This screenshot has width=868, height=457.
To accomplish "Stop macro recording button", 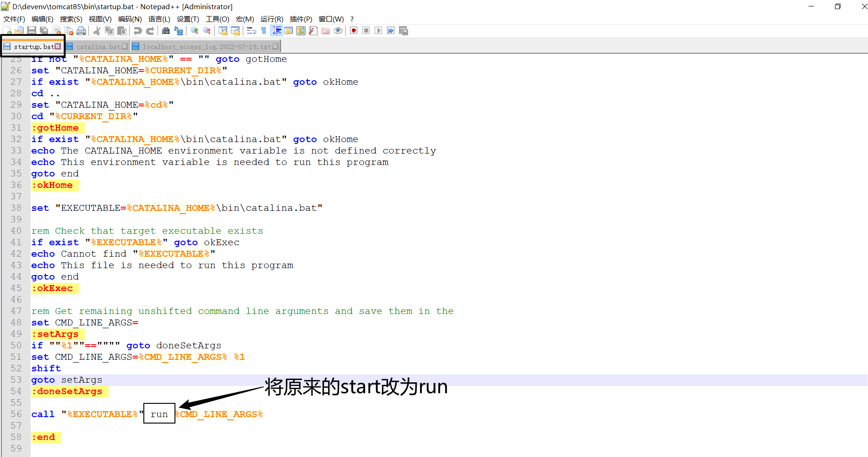I will (366, 31).
